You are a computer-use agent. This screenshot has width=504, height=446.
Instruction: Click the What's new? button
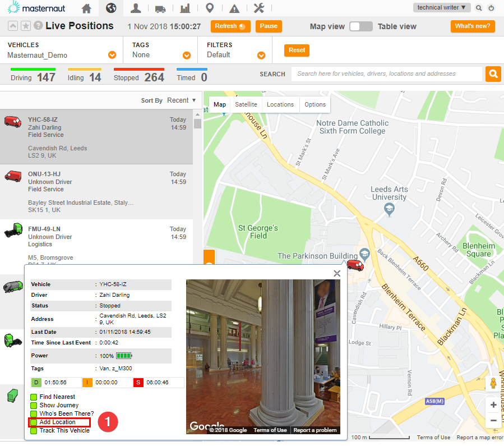(473, 26)
